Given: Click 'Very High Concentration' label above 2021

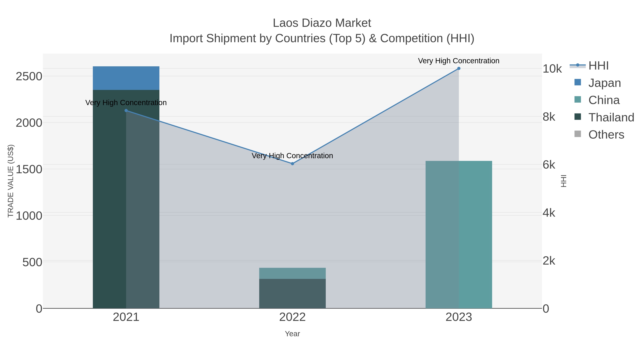Looking at the screenshot, I should 126,103.
